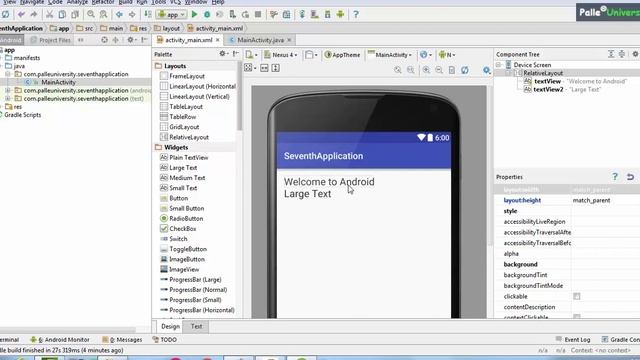Click the design Zoom In magnifier
Image resolution: width=640 pixels, height=360 pixels.
pos(426,70)
